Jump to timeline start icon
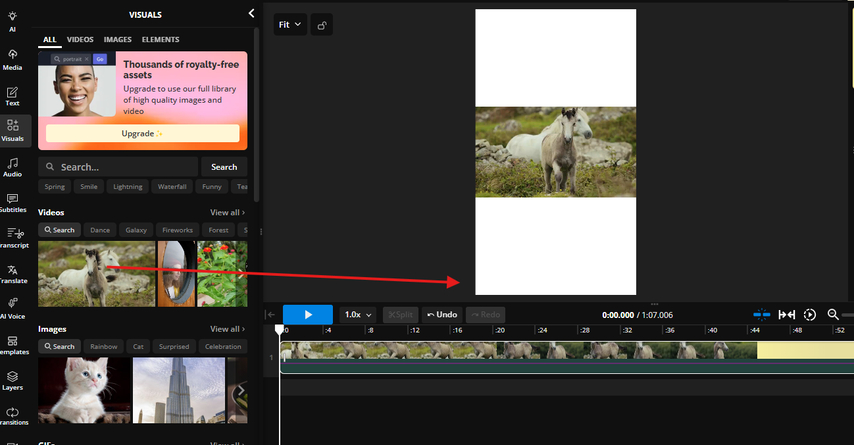854x445 pixels. [270, 314]
